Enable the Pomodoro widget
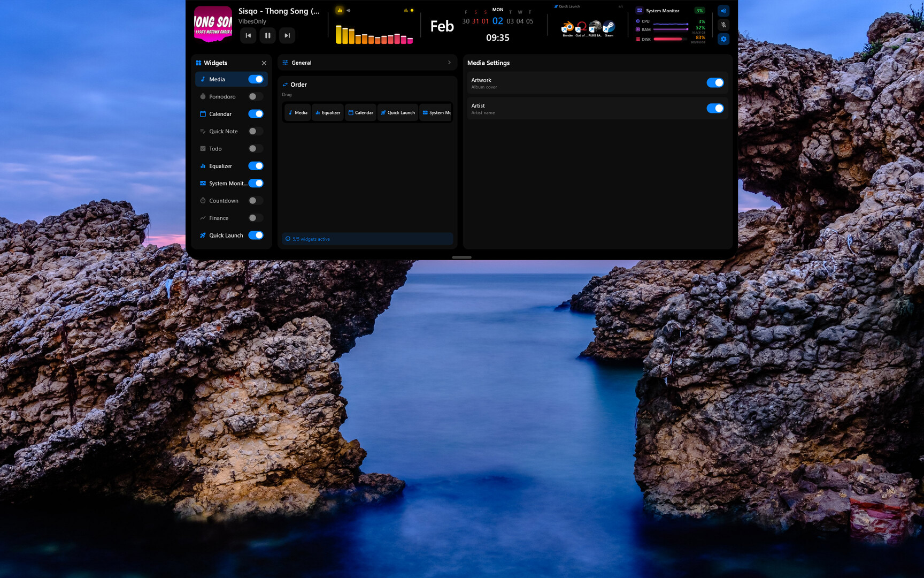The image size is (924, 578). click(x=255, y=96)
